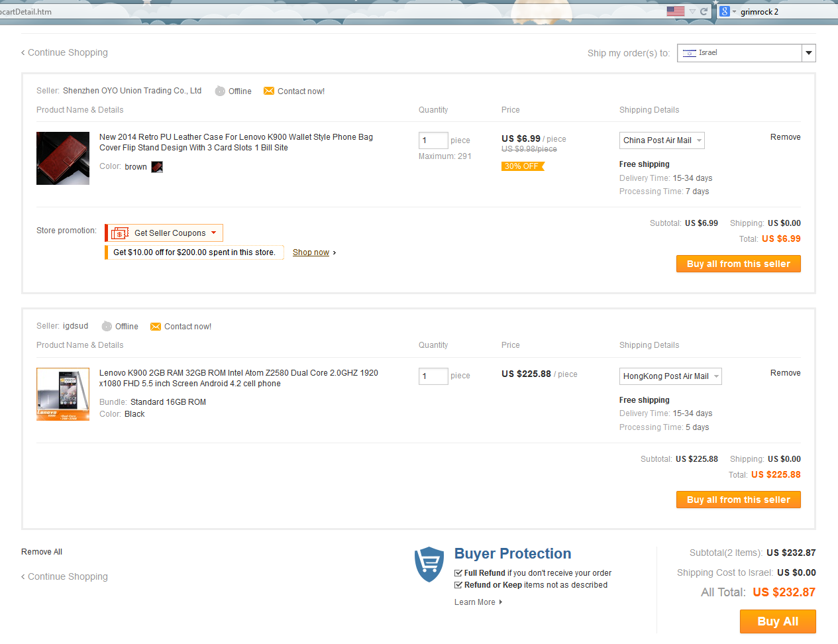Click the Google search engine icon
Viewport: 838px width, 644px height.
(x=725, y=11)
